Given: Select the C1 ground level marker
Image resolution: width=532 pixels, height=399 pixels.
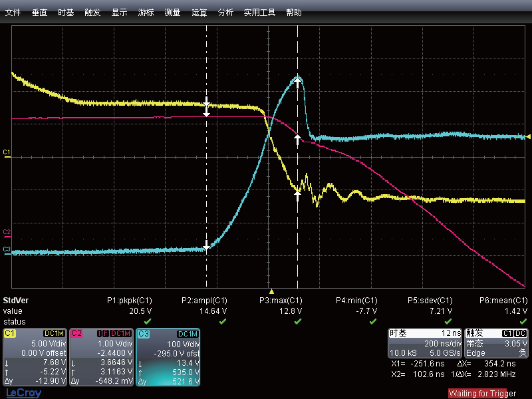Looking at the screenshot, I should click(7, 154).
